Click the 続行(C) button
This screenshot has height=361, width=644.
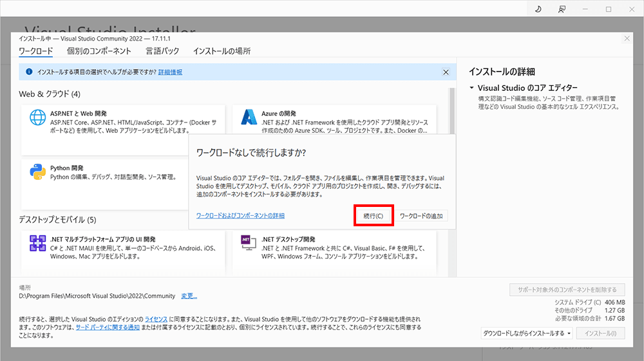click(x=374, y=216)
